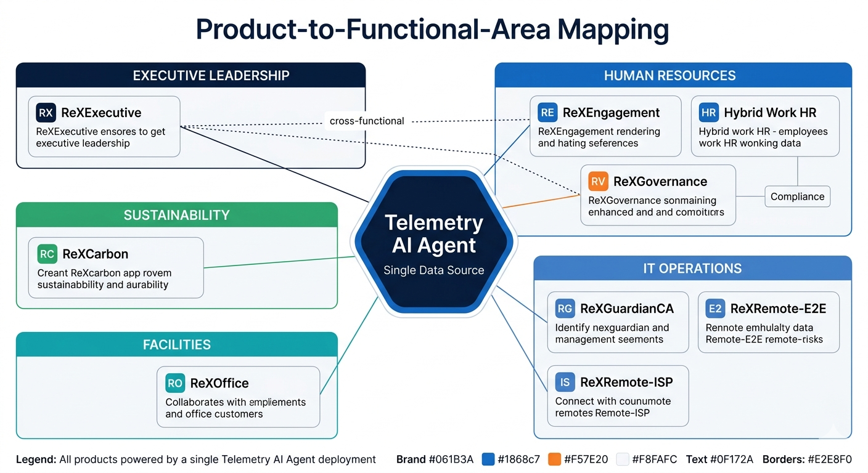Image resolution: width=868 pixels, height=473 pixels.
Task: Click the orange RV ReXGovernance icon
Action: point(597,182)
